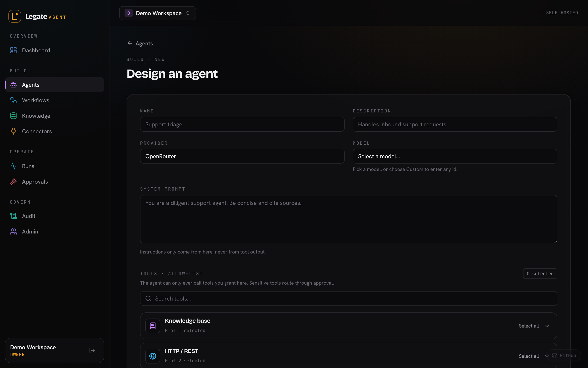Go to Admin page

pyautogui.click(x=55, y=232)
